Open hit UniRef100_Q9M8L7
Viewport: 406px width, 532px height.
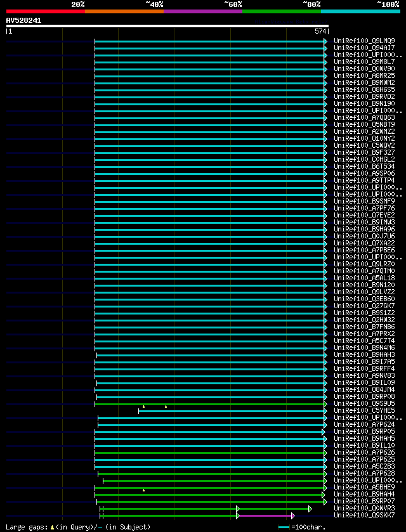click(364, 62)
